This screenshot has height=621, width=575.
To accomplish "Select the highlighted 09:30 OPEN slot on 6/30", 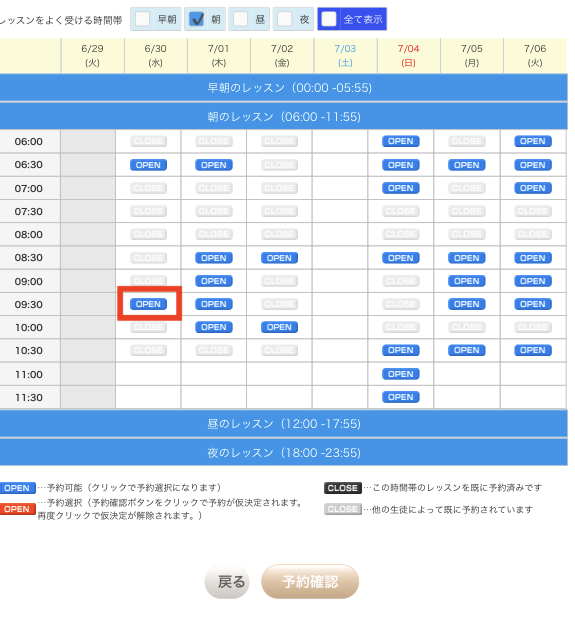I will tap(149, 304).
